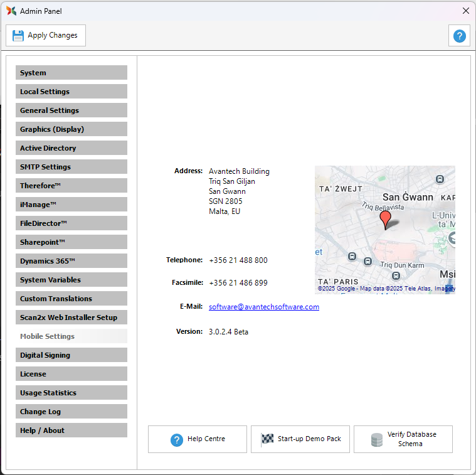The height and width of the screenshot is (475, 476).
Task: Open Scan2x Web Installer Setup
Action: pyautogui.click(x=71, y=318)
